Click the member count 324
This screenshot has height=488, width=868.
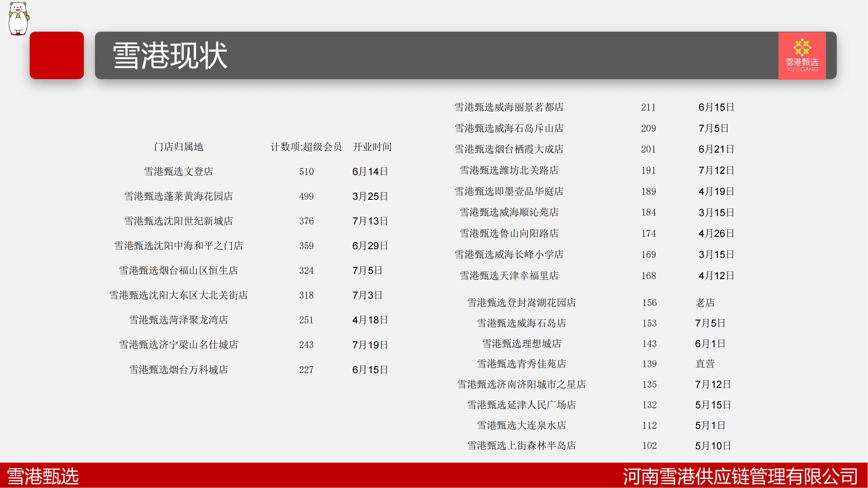[x=306, y=270]
